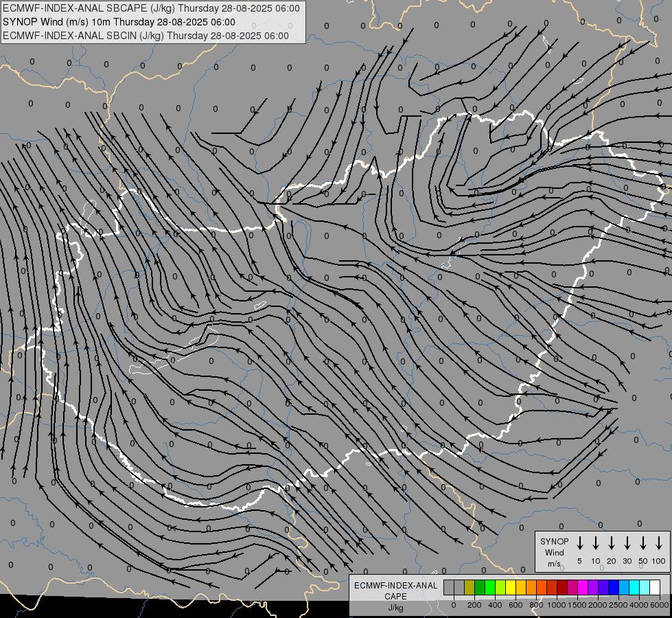The image size is (672, 618).
Task: Click the 30 label under wind arrow
Action: (x=627, y=561)
